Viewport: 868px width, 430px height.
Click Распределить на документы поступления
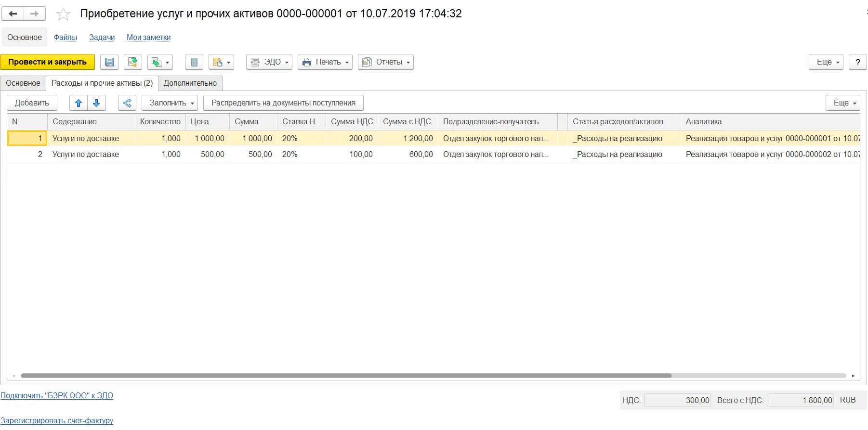click(283, 103)
